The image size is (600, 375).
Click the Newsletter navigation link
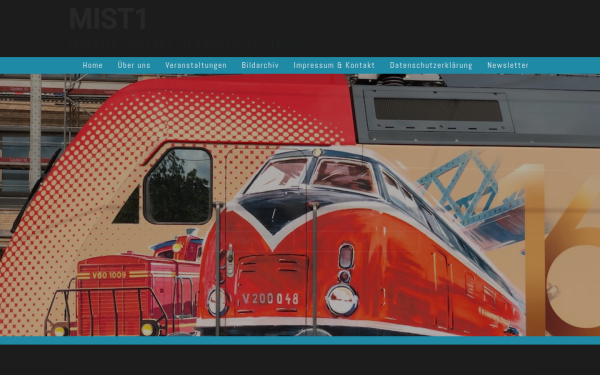[508, 65]
